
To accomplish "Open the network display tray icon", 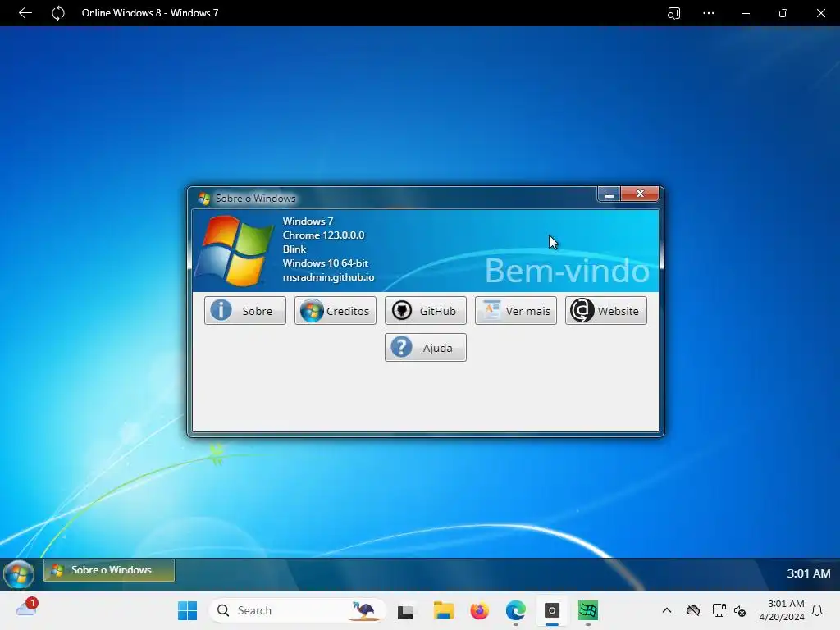I will click(x=719, y=610).
